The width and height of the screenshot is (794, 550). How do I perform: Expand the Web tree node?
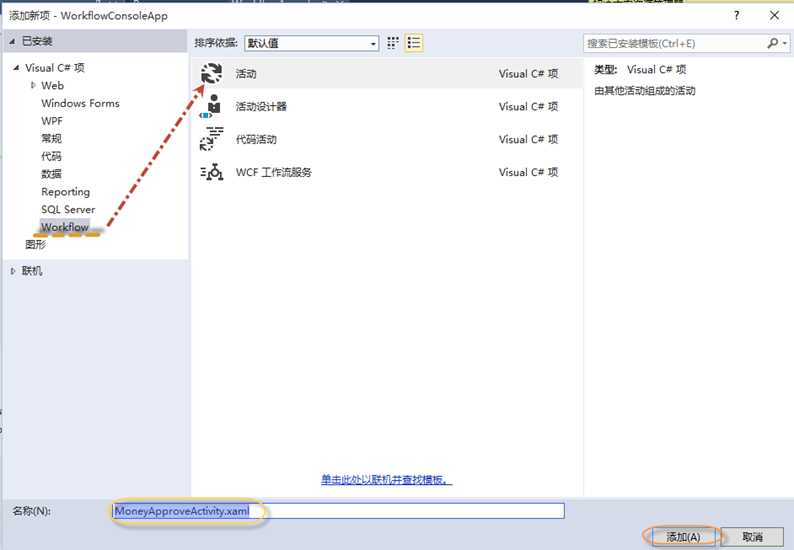coord(33,85)
